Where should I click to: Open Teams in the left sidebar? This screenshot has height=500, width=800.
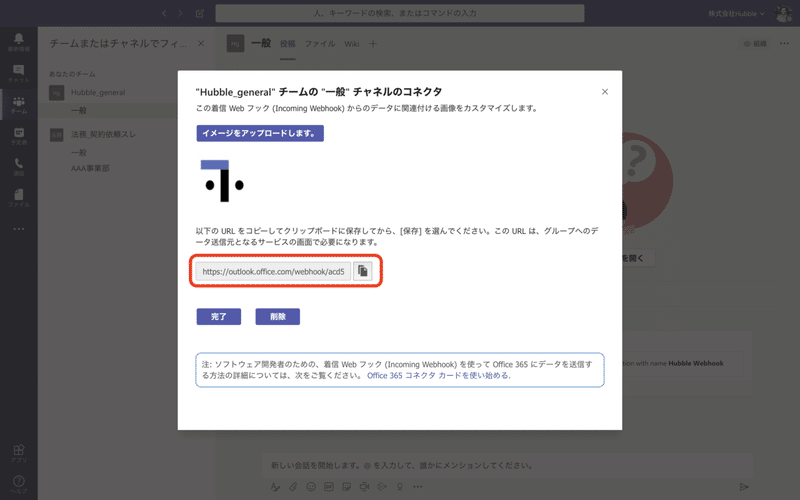pyautogui.click(x=19, y=105)
